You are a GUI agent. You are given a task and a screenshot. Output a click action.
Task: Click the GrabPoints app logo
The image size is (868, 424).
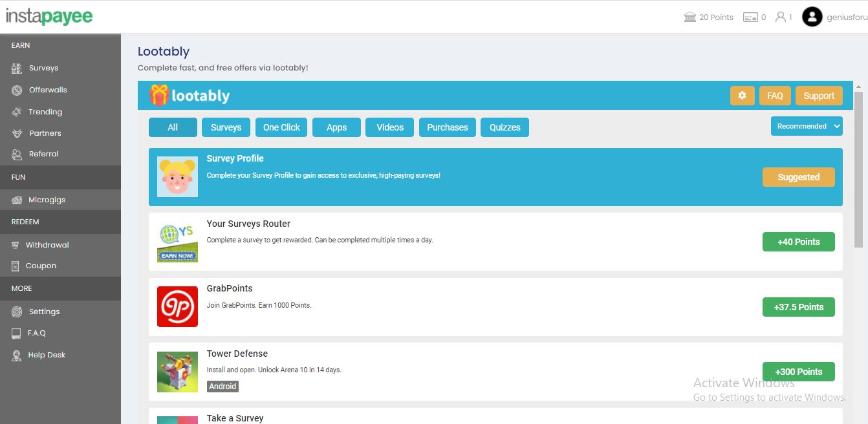pos(177,306)
